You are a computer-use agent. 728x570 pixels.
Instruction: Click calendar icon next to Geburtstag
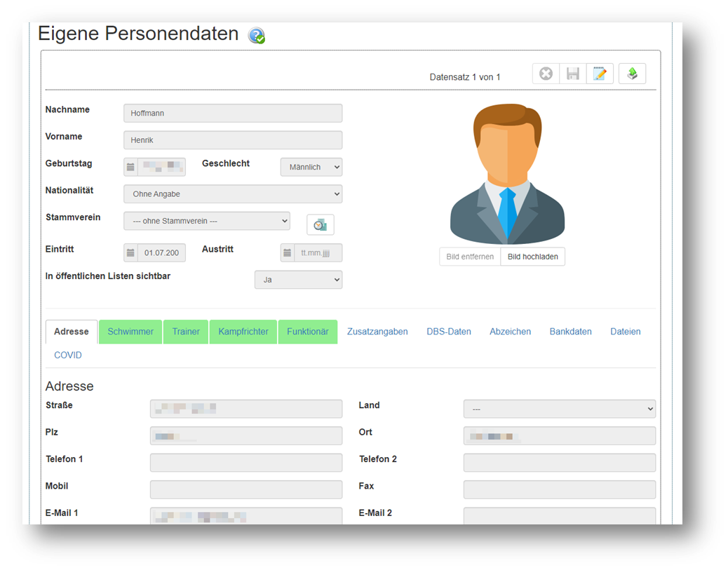(x=130, y=167)
